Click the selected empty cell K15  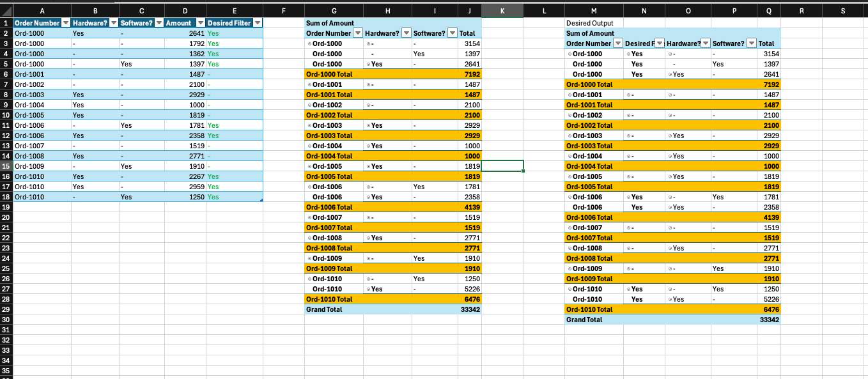(x=502, y=166)
